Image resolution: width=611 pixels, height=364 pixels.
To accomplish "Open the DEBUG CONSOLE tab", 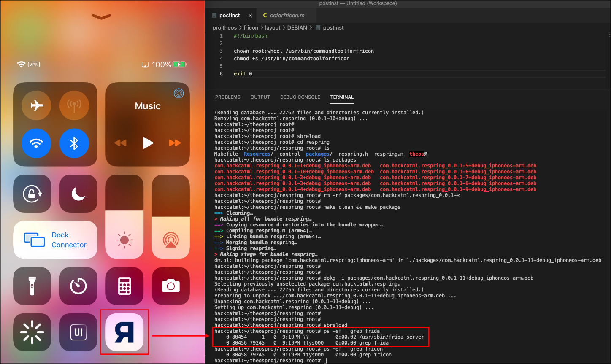I will coord(300,97).
